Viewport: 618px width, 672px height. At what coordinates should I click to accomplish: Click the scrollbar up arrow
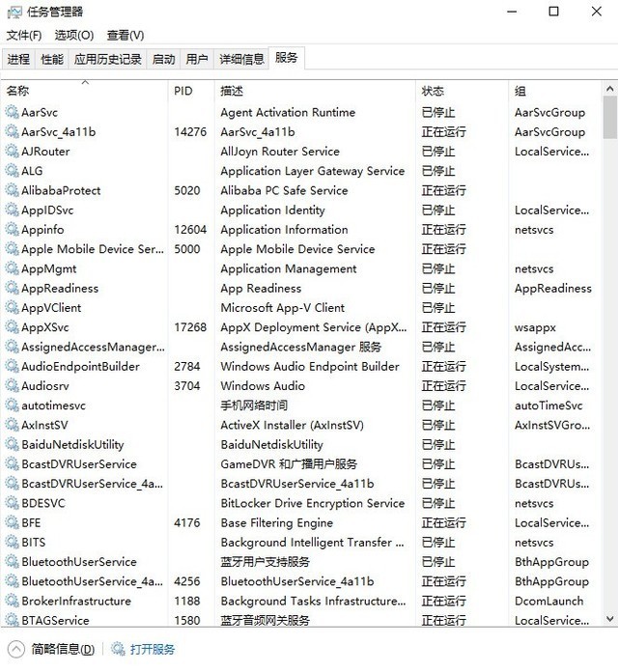click(609, 89)
